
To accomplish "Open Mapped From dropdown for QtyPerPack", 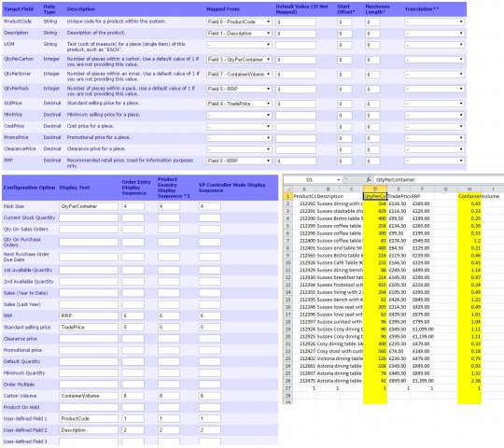I will 239,89.
